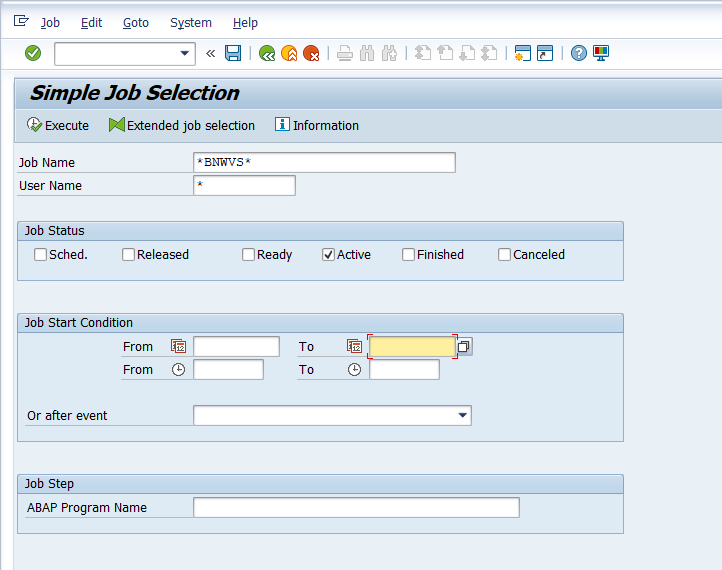Click the Extended job selection button
The image size is (722, 570).
pyautogui.click(x=182, y=125)
